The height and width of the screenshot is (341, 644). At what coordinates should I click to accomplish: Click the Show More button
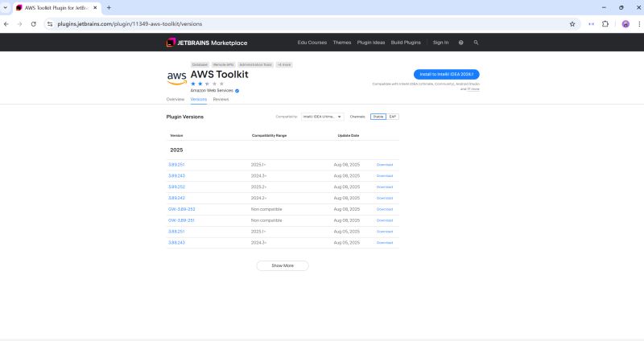(283, 265)
